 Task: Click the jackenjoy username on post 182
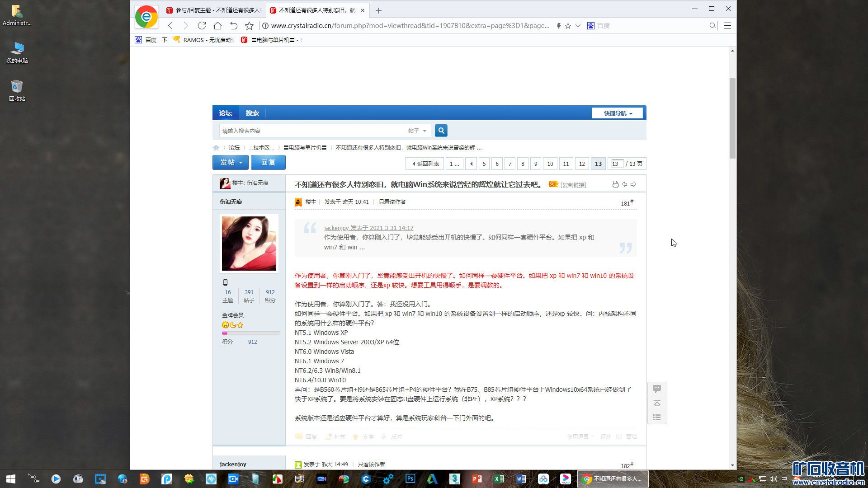tap(233, 464)
